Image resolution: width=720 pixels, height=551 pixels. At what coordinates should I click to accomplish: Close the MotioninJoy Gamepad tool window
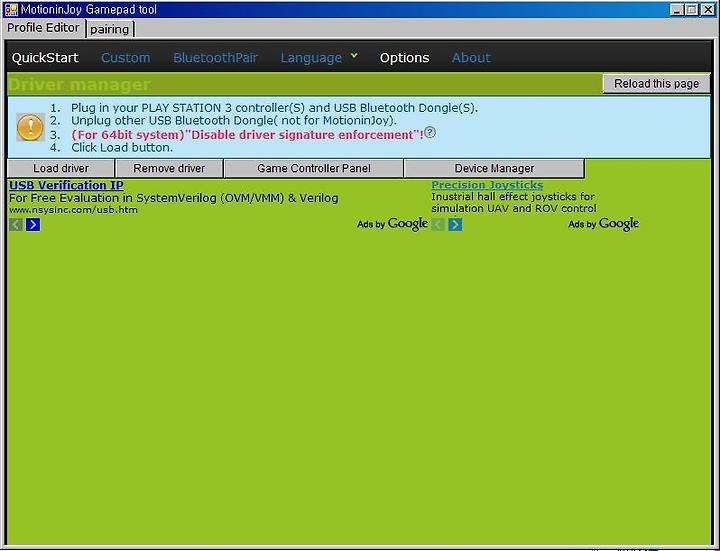(708, 10)
